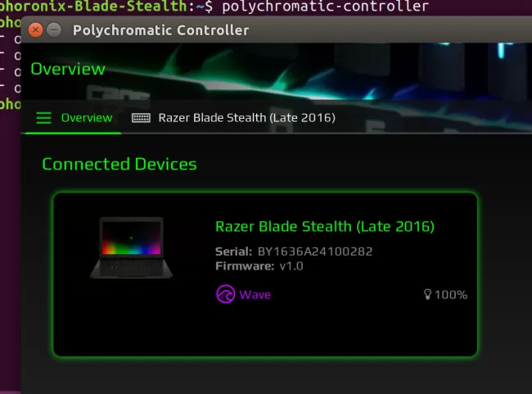This screenshot has width=532, height=394.
Task: Click the green Razer Blade Stealth device title
Action: tap(325, 227)
